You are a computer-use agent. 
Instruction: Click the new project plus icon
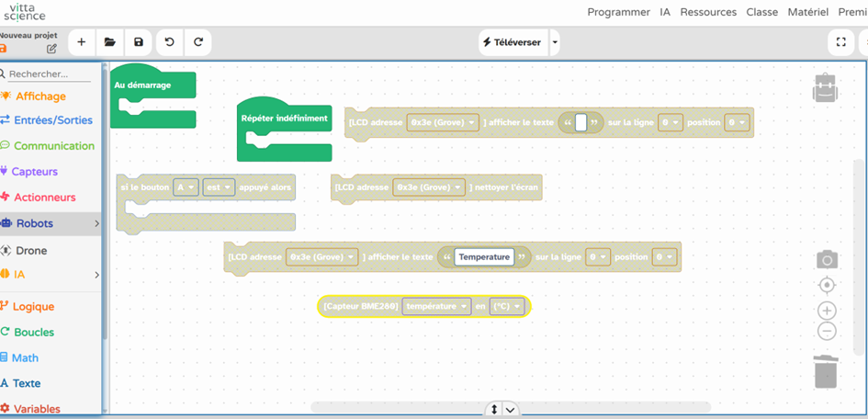(82, 42)
